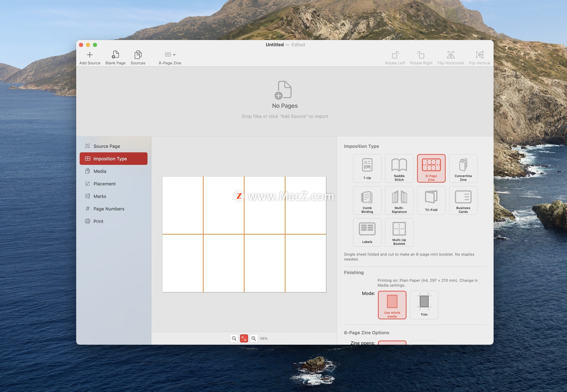The height and width of the screenshot is (392, 567).
Task: Select the Comb Binding imposition type
Action: pos(367,200)
